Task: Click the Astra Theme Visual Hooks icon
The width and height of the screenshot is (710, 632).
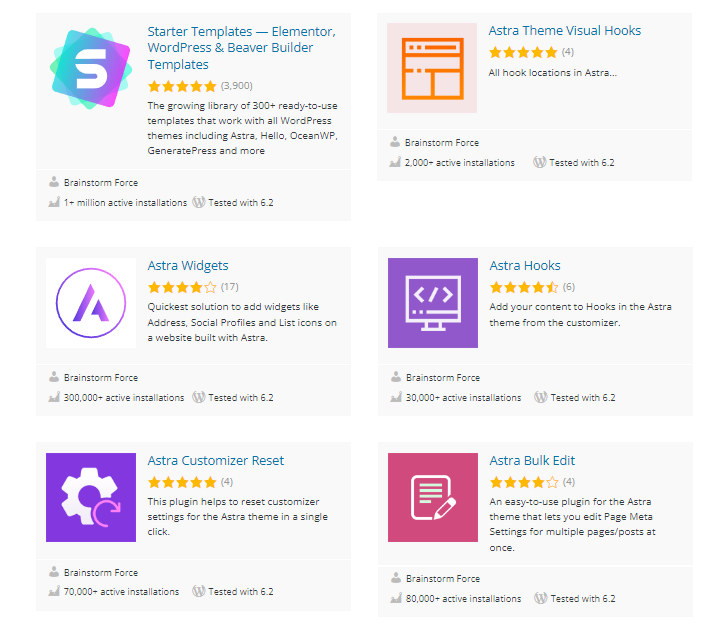Action: pyautogui.click(x=432, y=68)
